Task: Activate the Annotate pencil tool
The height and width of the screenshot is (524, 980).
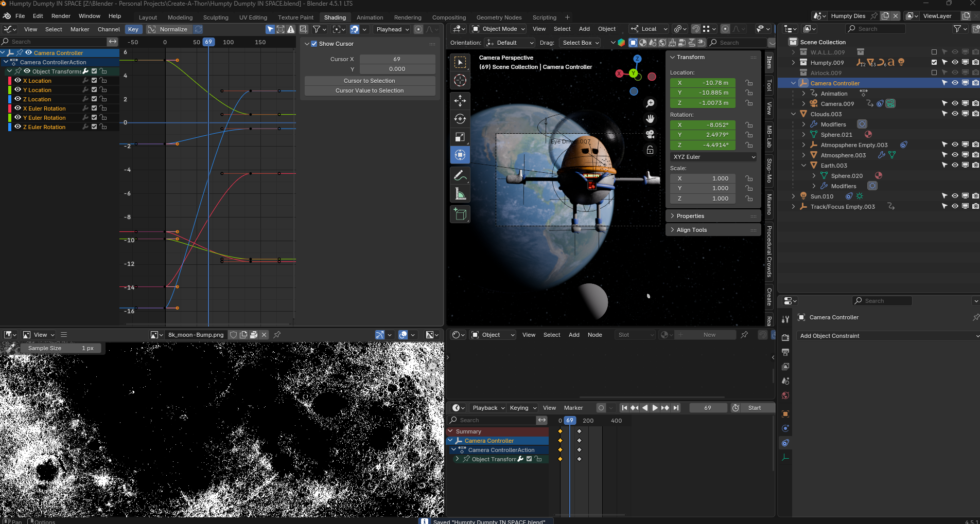Action: [460, 176]
